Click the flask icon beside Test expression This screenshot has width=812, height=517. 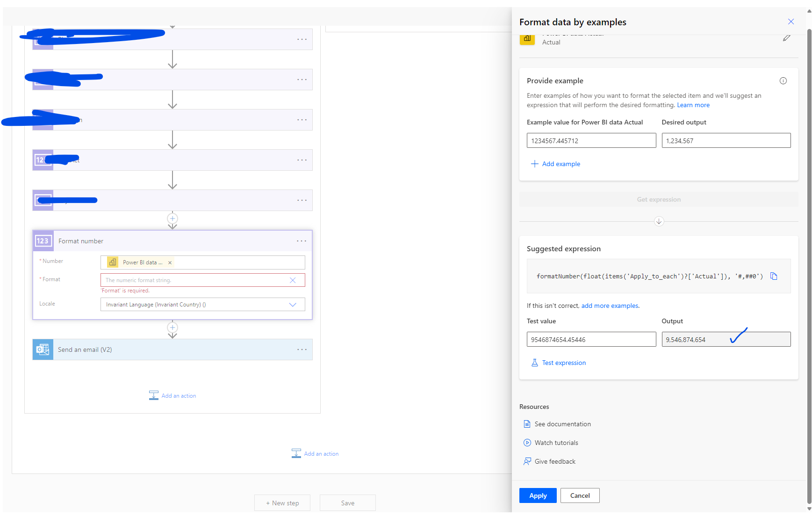(534, 363)
